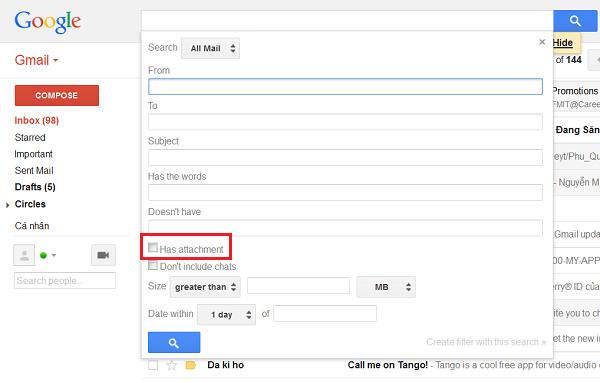Click the Da ki ho sender name
The image size is (600, 383).
tap(226, 365)
